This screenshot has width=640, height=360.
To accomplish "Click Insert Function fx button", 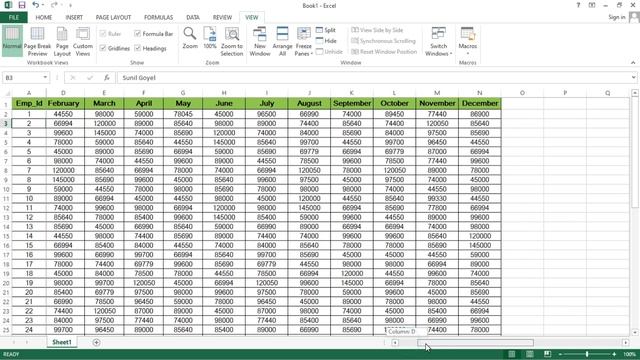I will (x=107, y=78).
